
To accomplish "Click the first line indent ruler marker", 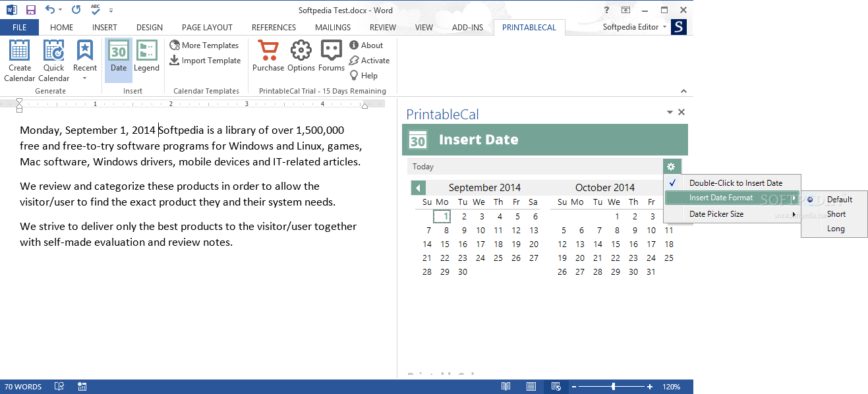I will (x=19, y=101).
